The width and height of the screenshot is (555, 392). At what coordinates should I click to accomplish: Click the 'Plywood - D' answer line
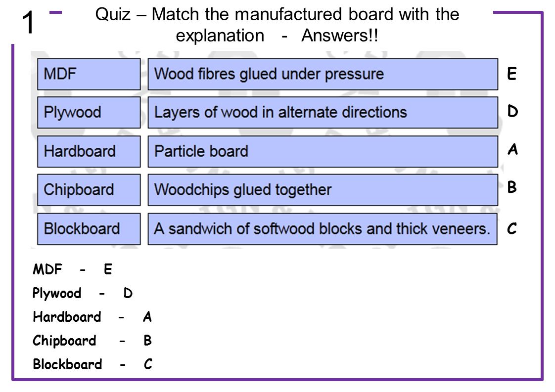click(83, 293)
